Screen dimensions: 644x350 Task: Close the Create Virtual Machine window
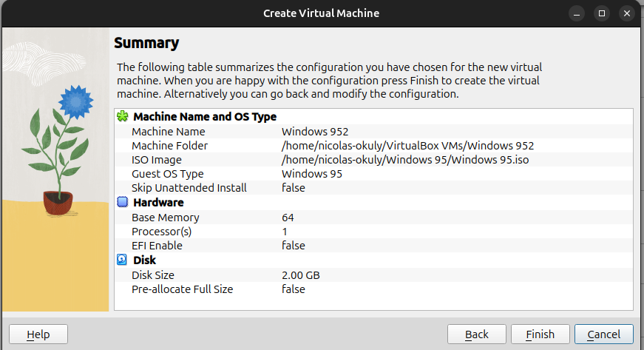point(627,13)
